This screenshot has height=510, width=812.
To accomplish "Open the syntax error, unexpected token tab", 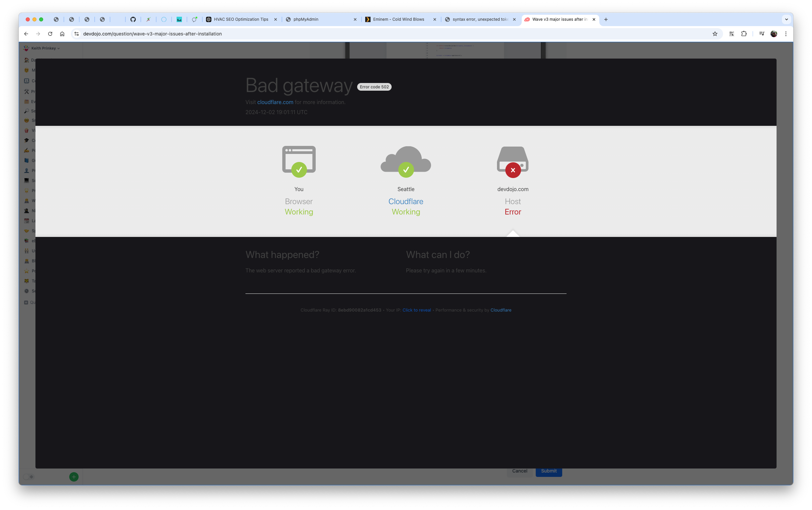I will pos(480,19).
